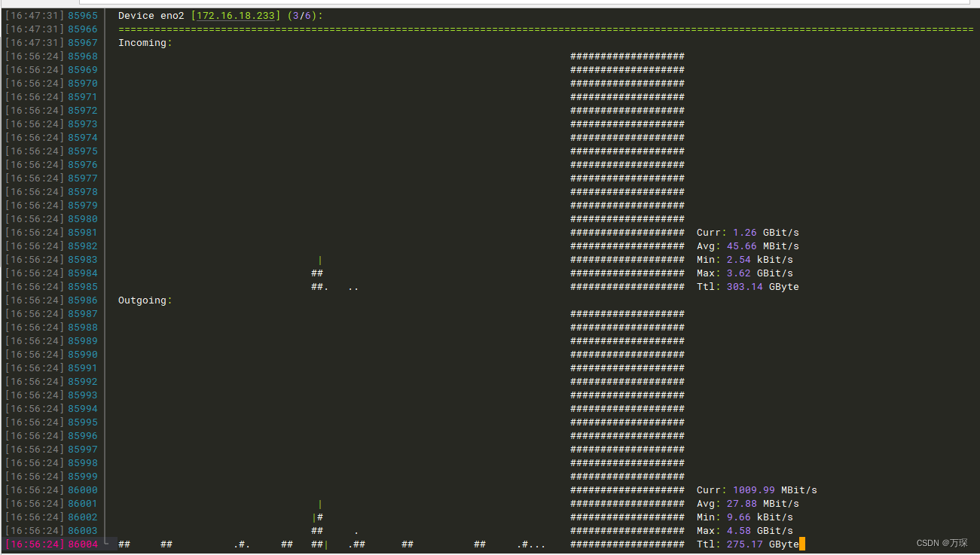Click the timestamp on line 85967
Screen dimensions: 980x555
(35, 43)
